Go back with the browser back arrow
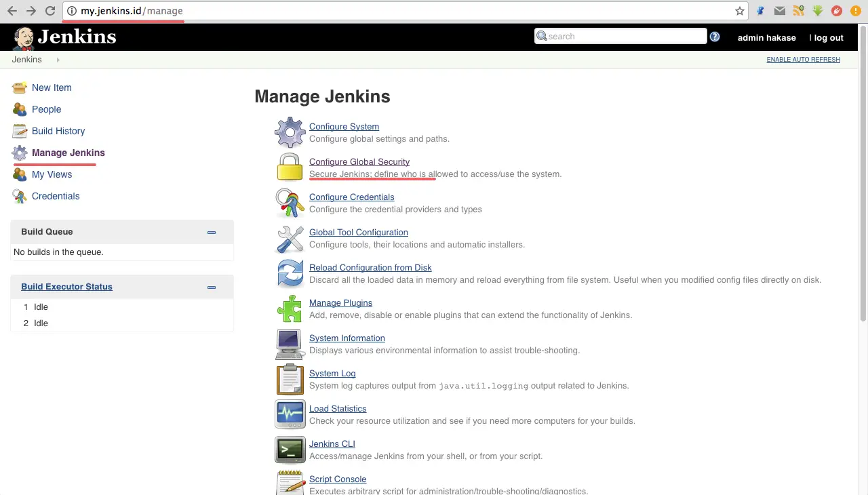Screen dimensions: 868x495 pos(12,11)
